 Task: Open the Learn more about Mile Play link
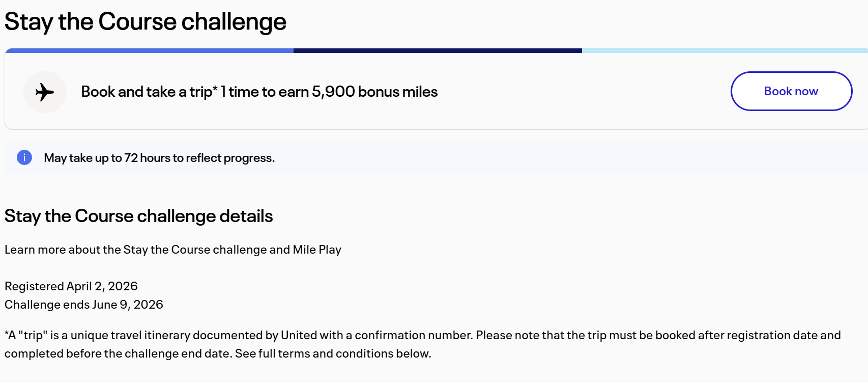(172, 250)
